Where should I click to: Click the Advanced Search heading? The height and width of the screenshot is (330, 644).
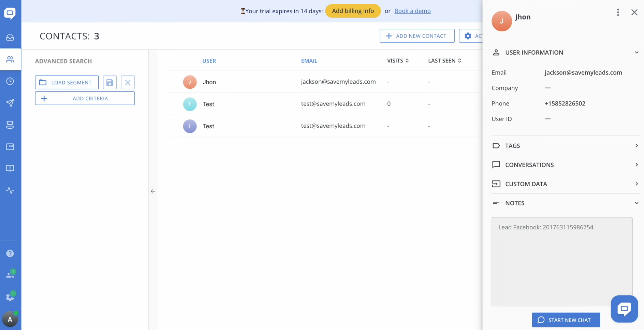pos(63,61)
